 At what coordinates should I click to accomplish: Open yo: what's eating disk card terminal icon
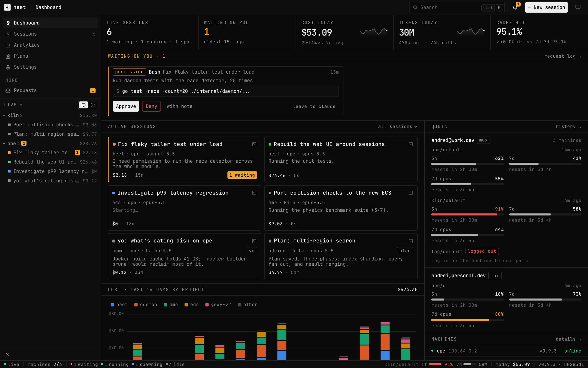tap(254, 241)
